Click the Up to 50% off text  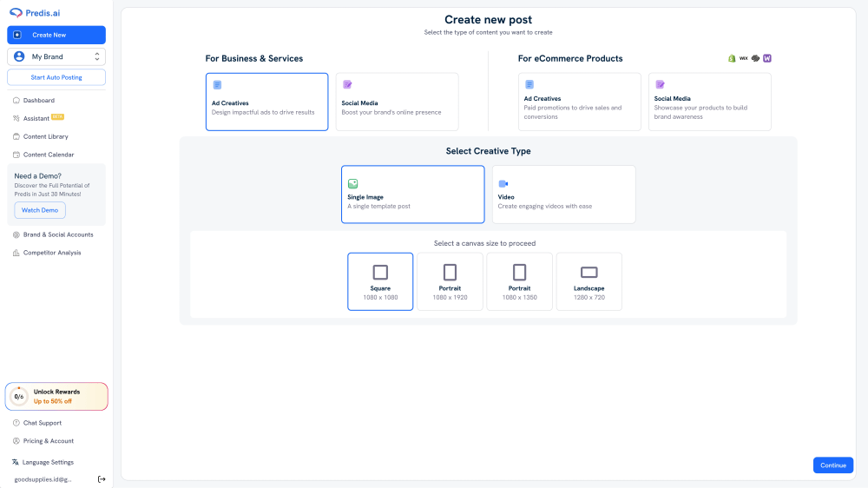click(53, 401)
